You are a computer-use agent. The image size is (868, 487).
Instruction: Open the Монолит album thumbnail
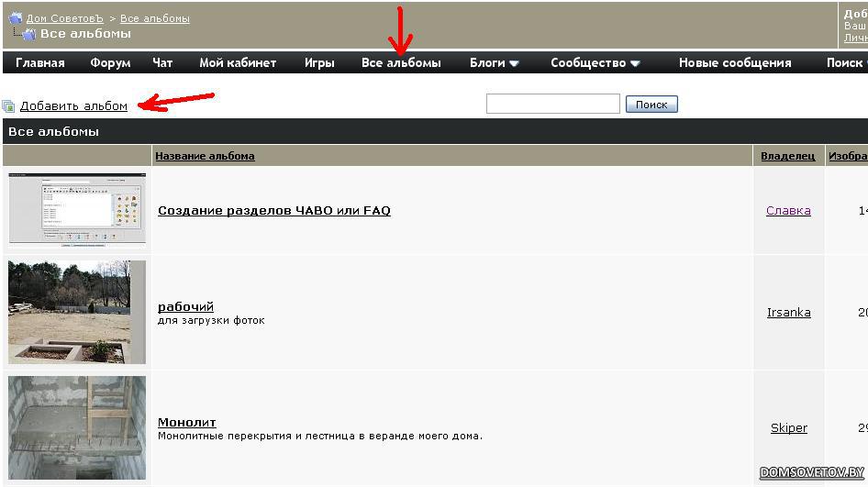coord(77,427)
